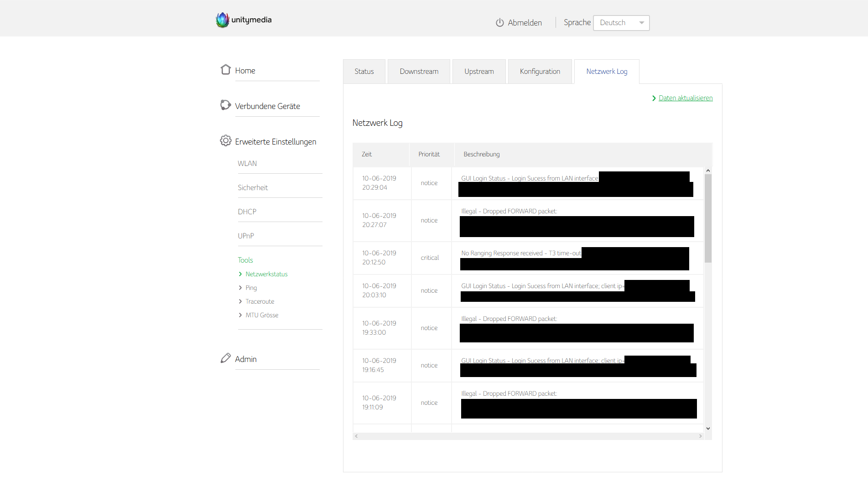Viewport: 868px width, 486px height.
Task: Click the chevron beside Netzwerkstatus
Action: tap(240, 274)
